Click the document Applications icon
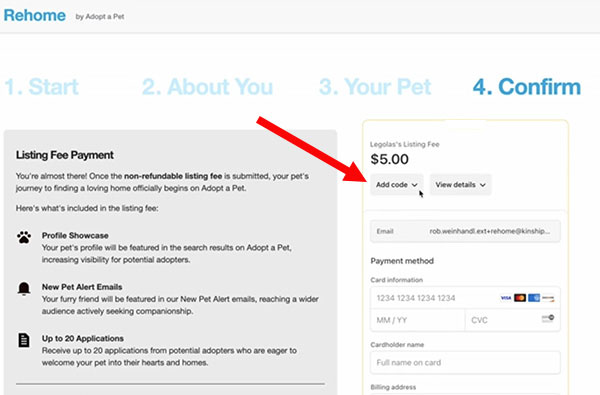 pyautogui.click(x=24, y=340)
